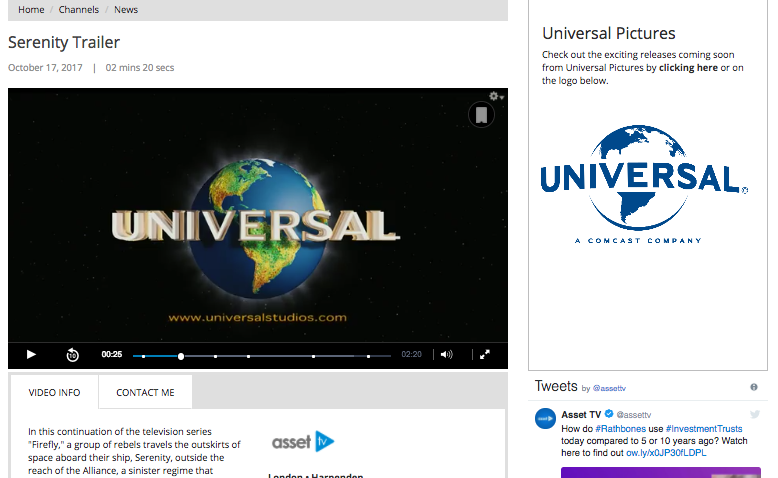Click the Universal Pictures globe logo

click(644, 185)
